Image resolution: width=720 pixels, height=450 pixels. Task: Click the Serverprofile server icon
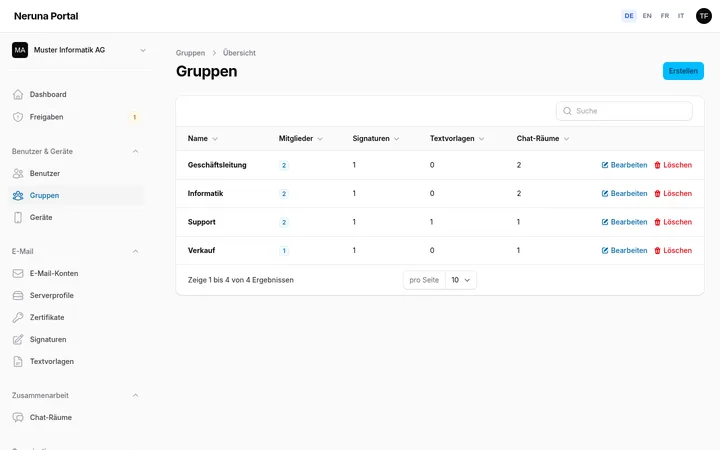pyautogui.click(x=18, y=296)
